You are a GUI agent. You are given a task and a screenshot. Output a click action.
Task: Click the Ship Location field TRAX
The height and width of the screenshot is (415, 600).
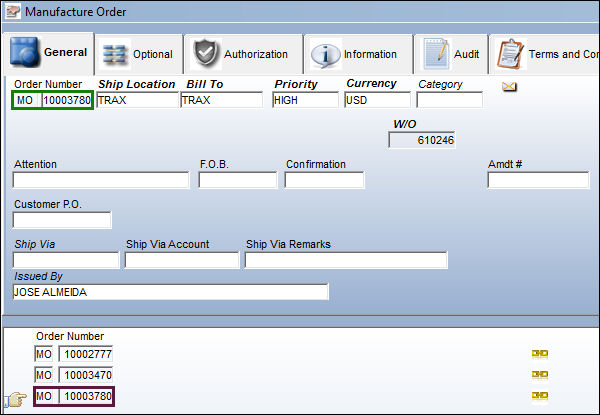pos(137,100)
